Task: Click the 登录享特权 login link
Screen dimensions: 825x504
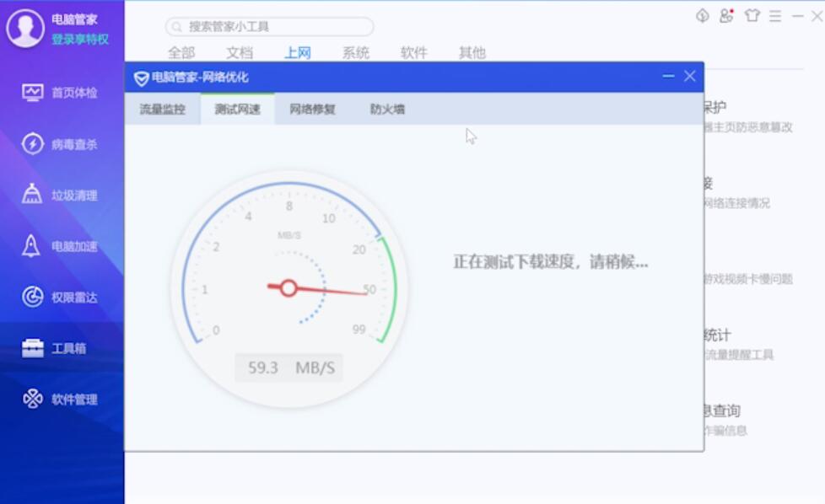Action: pyautogui.click(x=80, y=39)
